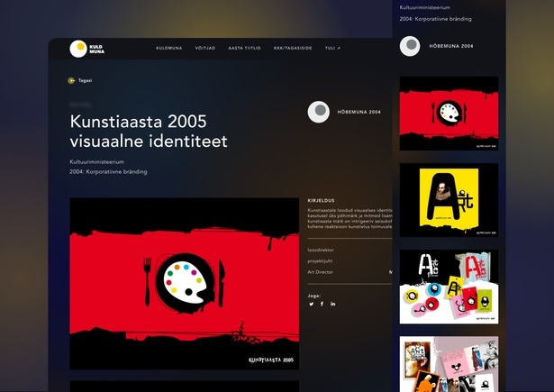Share the project on Twitter
554x392 pixels.
click(x=312, y=304)
